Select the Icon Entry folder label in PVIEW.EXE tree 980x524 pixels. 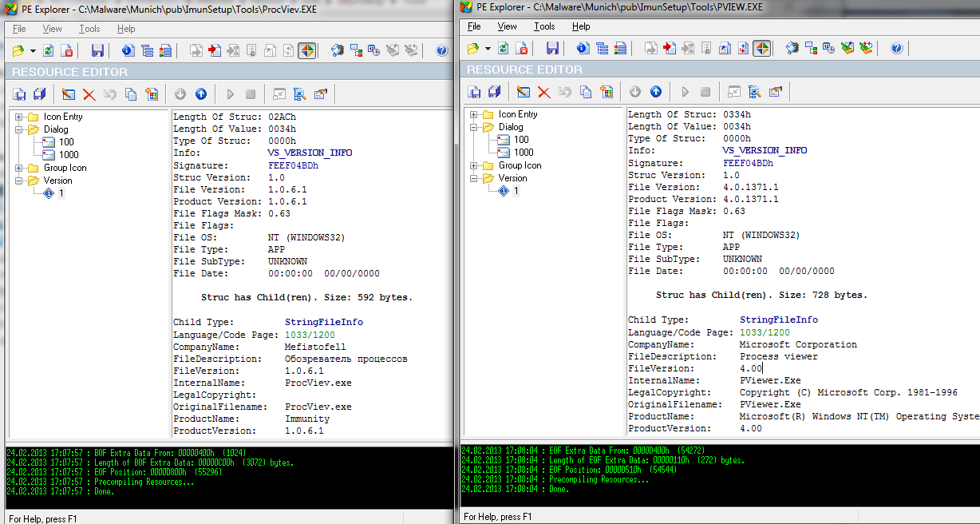pos(518,114)
